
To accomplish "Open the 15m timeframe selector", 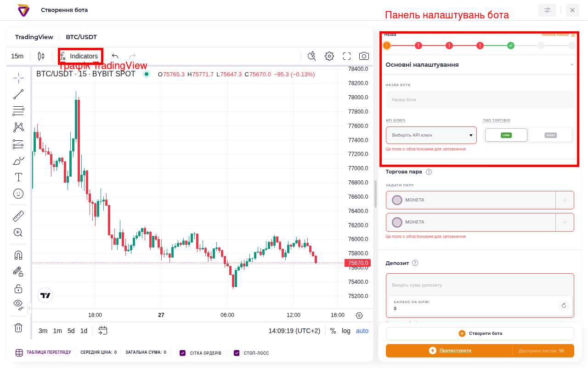I will point(17,56).
